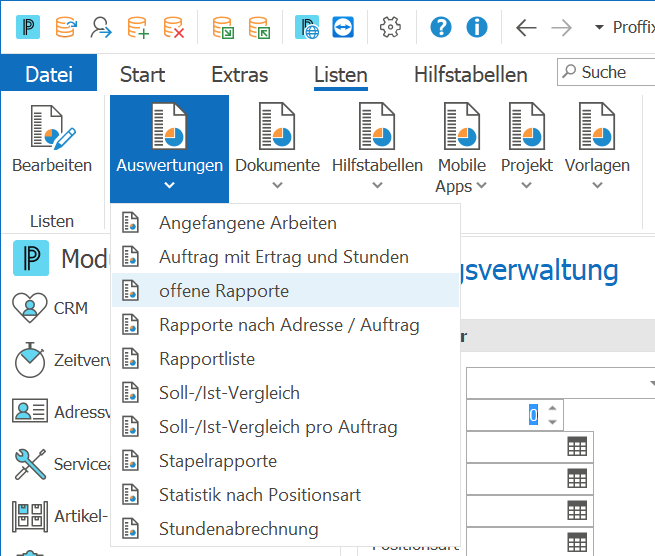
Task: Open the dropdown arrow next to Proffix
Action: [599, 28]
